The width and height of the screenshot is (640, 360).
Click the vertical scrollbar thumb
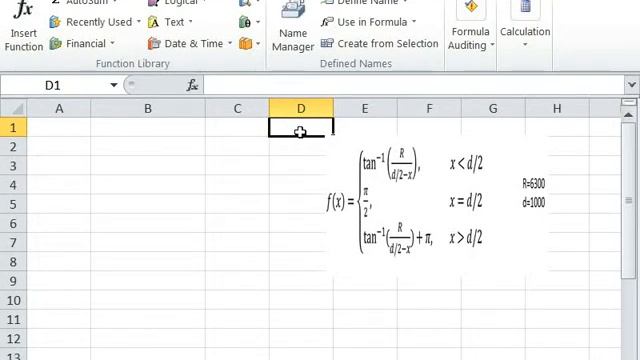coord(629,200)
